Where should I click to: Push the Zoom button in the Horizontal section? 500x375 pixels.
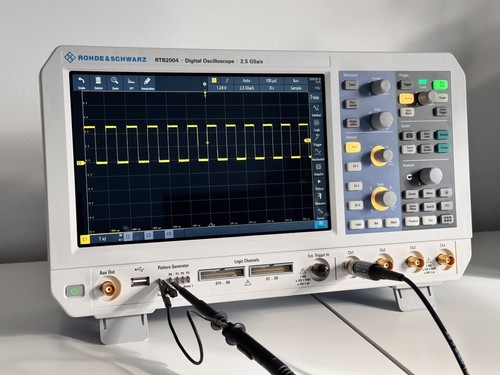(x=350, y=85)
